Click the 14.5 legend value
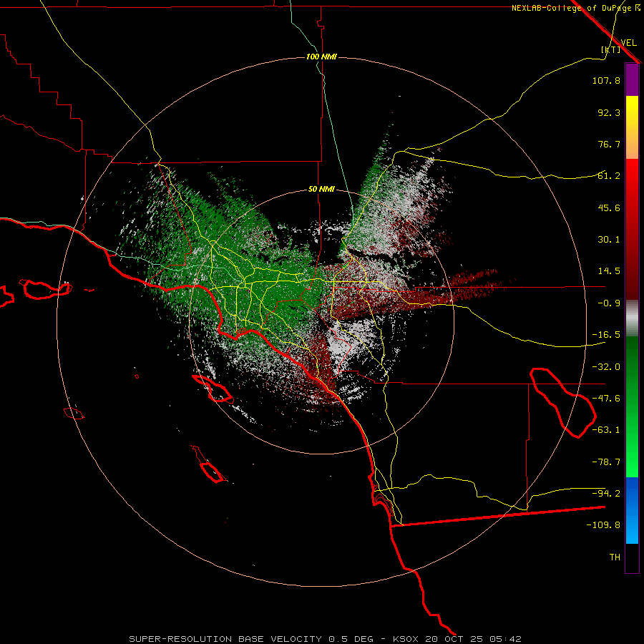The width and height of the screenshot is (644, 644). [609, 271]
